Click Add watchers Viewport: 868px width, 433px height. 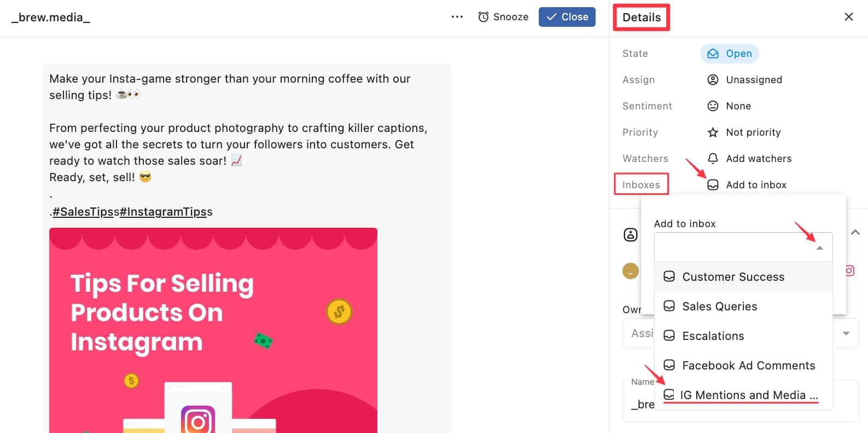point(759,159)
